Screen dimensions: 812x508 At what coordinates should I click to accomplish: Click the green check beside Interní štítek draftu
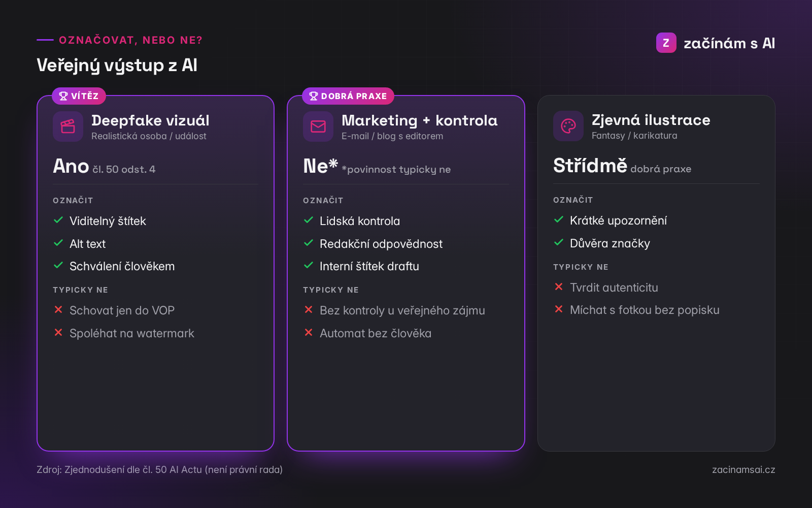(x=309, y=265)
